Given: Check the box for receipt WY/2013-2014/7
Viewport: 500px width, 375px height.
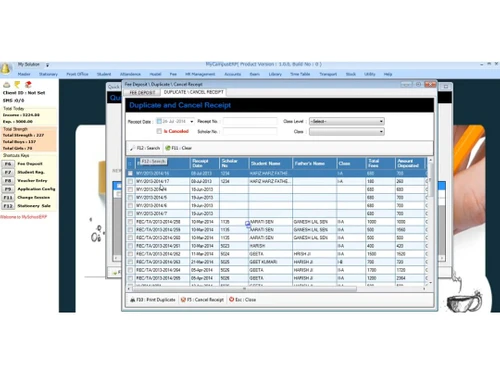Looking at the screenshot, I should tap(130, 214).
